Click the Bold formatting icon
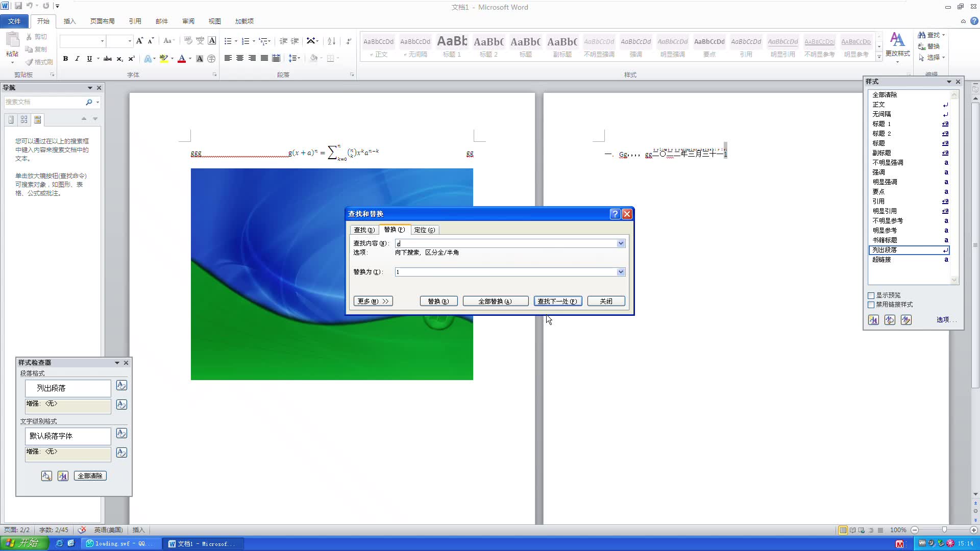This screenshot has height=551, width=980. click(x=65, y=59)
